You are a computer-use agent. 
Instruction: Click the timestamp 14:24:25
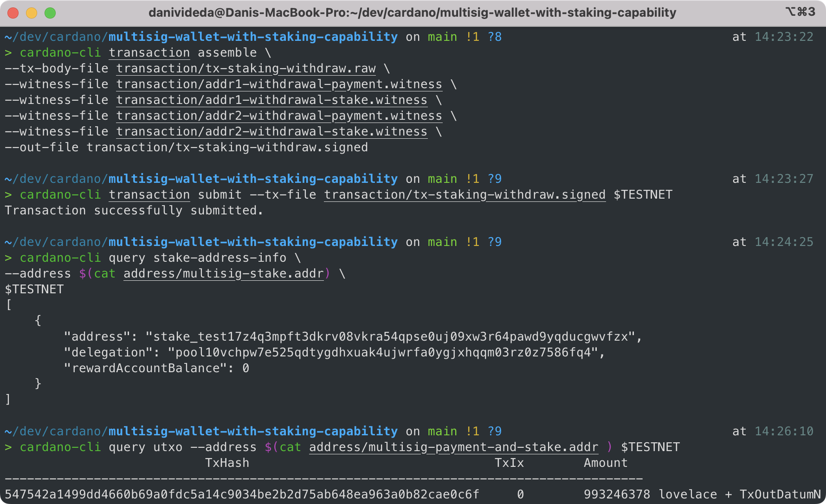click(x=784, y=242)
